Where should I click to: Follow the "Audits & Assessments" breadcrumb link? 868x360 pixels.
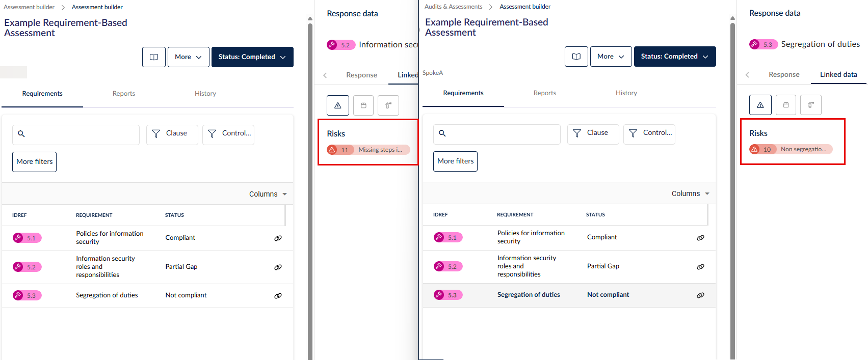(453, 7)
